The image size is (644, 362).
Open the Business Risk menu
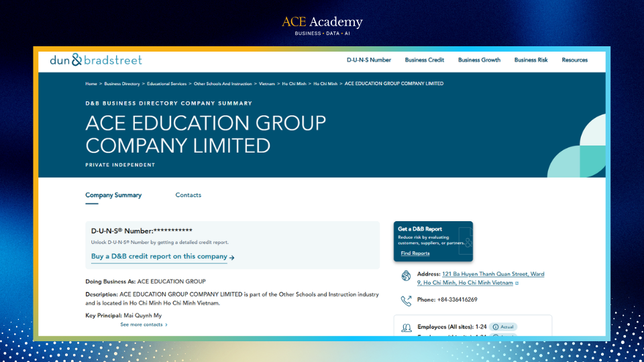[x=531, y=60]
